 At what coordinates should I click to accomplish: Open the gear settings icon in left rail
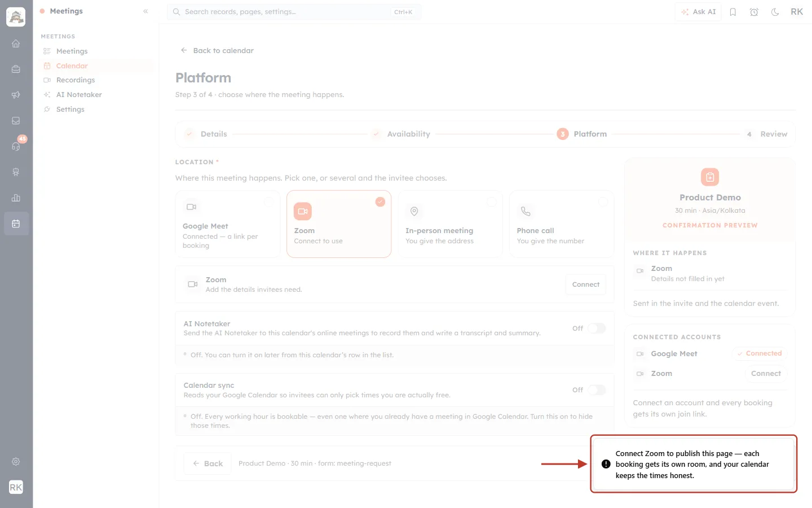[x=16, y=462]
